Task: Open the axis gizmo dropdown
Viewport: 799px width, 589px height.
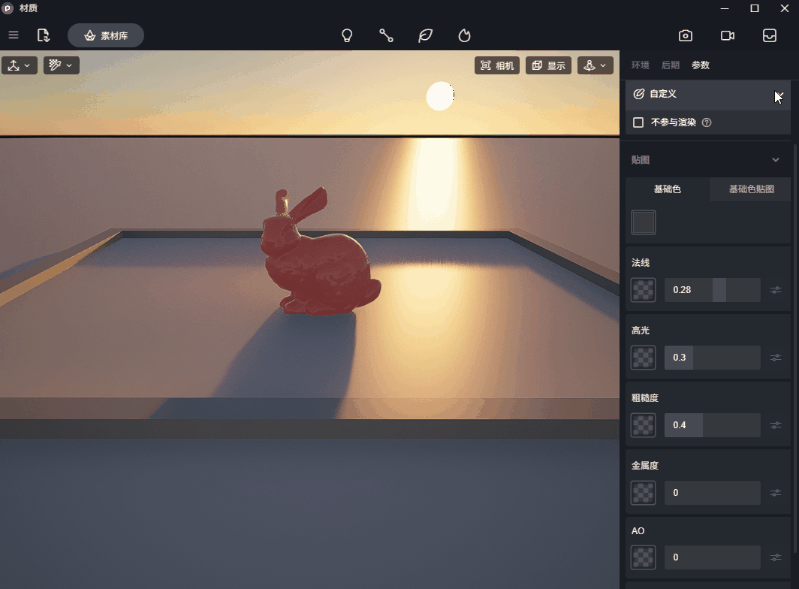Action: pos(19,65)
